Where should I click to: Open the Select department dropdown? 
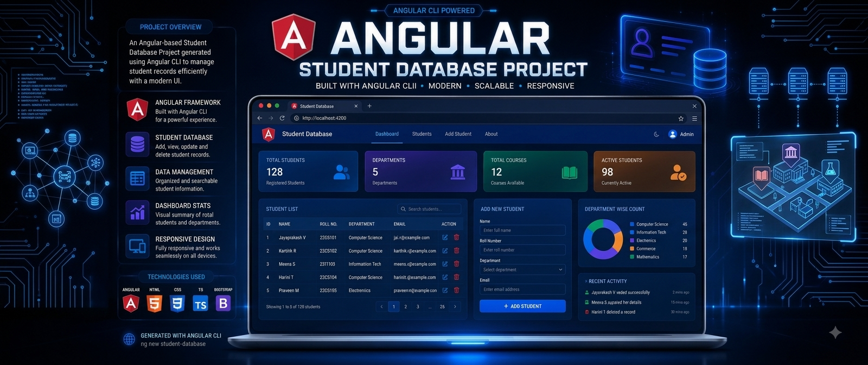522,269
